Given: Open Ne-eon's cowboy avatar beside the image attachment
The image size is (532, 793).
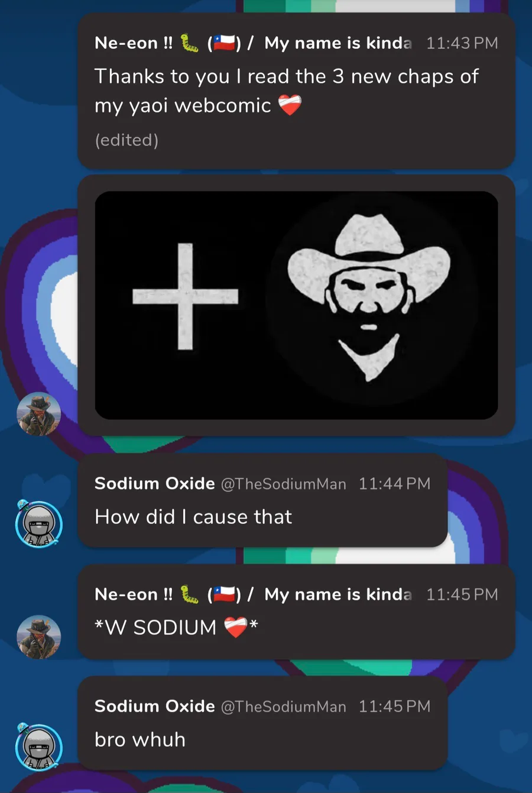Looking at the screenshot, I should [x=38, y=414].
